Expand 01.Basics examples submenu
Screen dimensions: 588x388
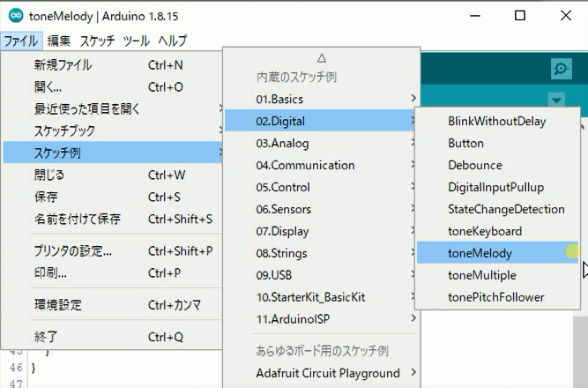(322, 99)
